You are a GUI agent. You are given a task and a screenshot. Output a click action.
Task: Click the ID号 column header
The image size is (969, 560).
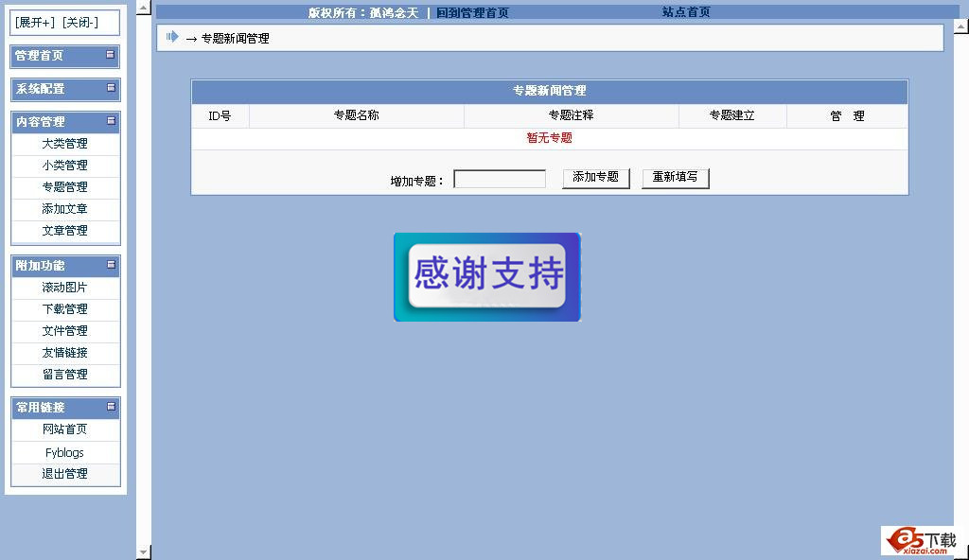tap(220, 115)
